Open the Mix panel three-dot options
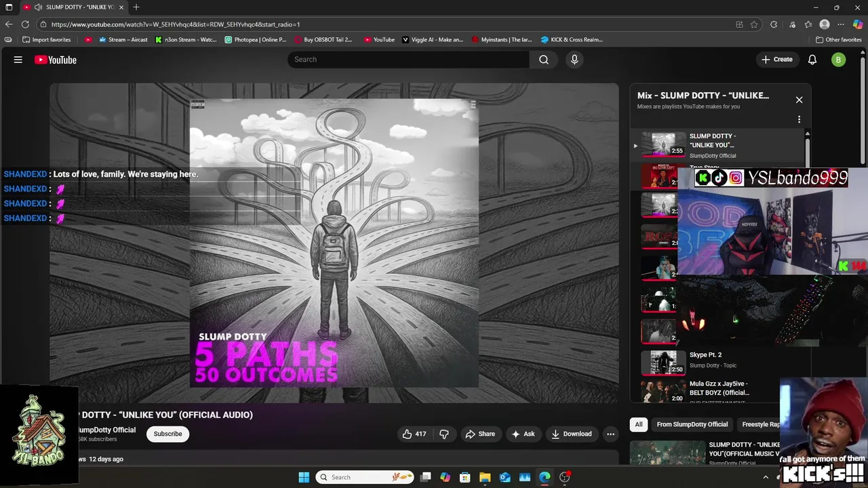 point(799,119)
